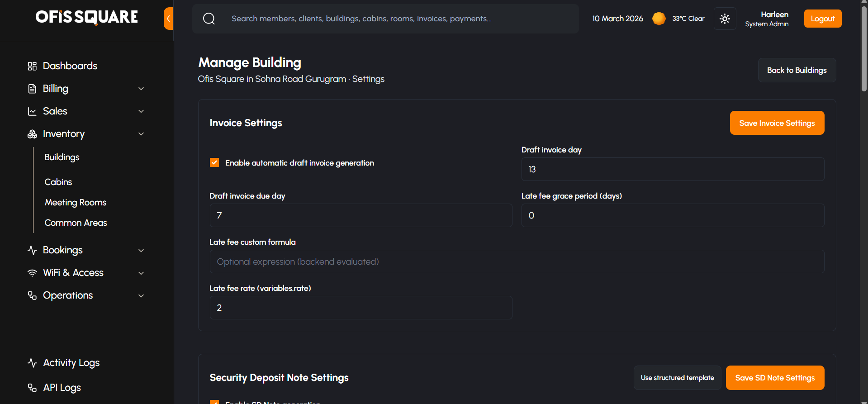Click the Activity Logs pulse icon
Viewport: 868px width, 404px height.
[32, 363]
